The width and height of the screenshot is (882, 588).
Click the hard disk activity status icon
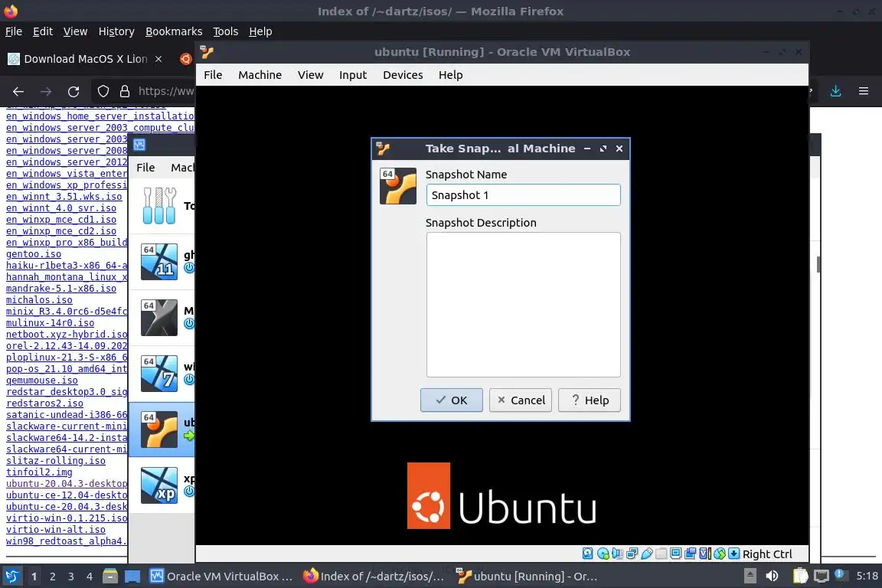click(x=588, y=554)
